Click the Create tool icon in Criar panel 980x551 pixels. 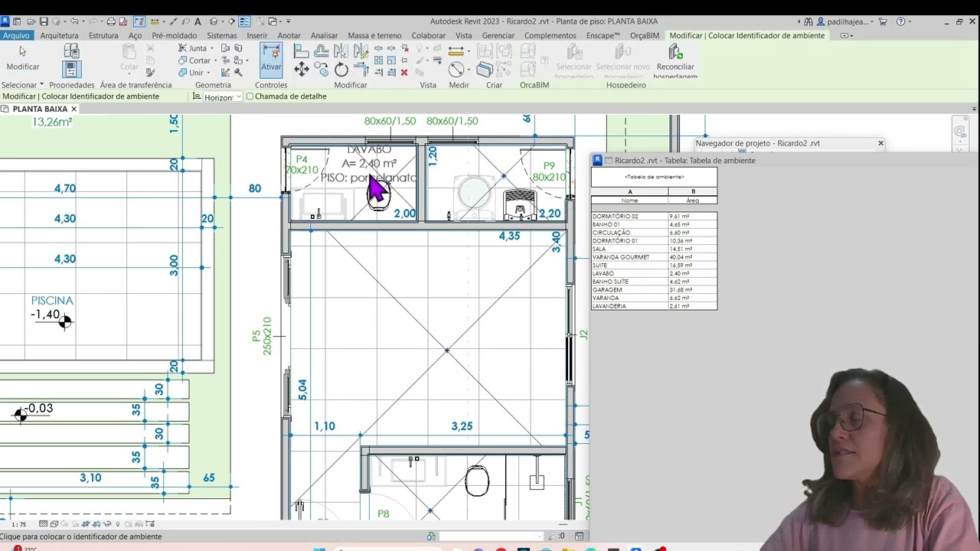tap(485, 70)
